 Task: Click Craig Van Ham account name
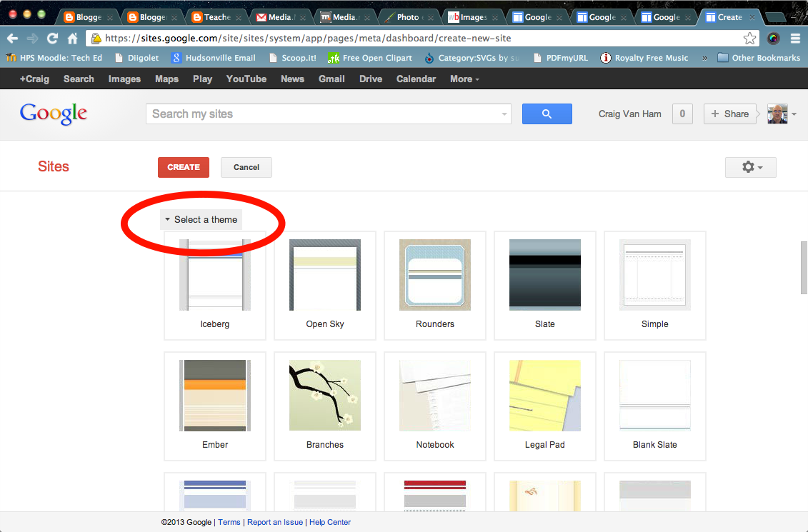tap(629, 114)
